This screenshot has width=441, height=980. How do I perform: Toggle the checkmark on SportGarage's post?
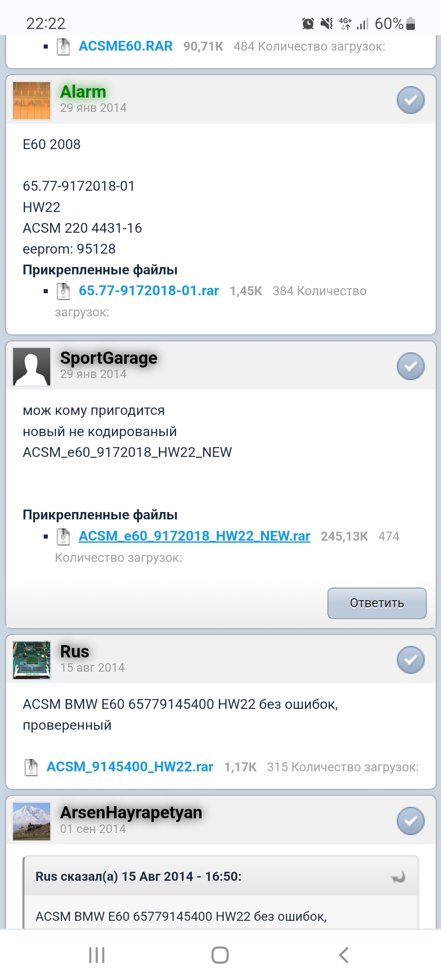point(411,366)
